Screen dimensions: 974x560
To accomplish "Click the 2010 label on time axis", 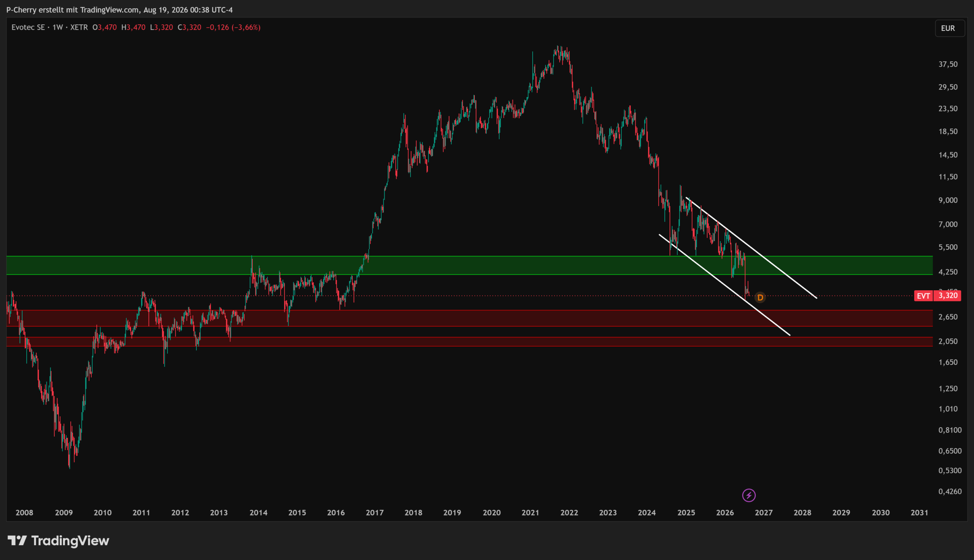I will 103,512.
